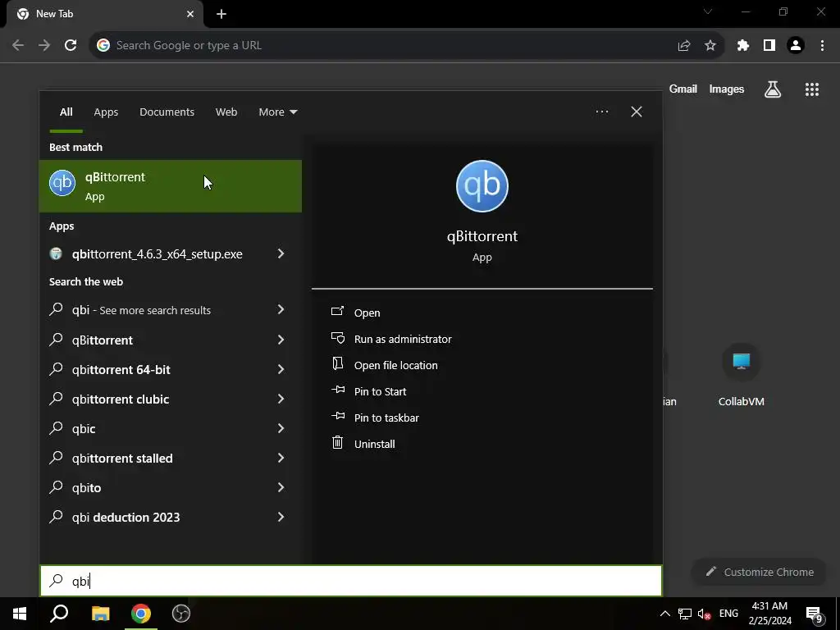Click the Pin to taskbar pin icon
The image size is (840, 630).
click(337, 416)
